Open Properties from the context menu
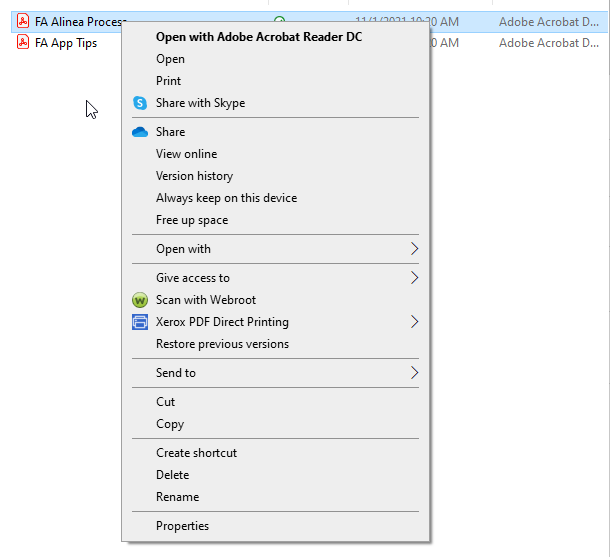 tap(275, 526)
